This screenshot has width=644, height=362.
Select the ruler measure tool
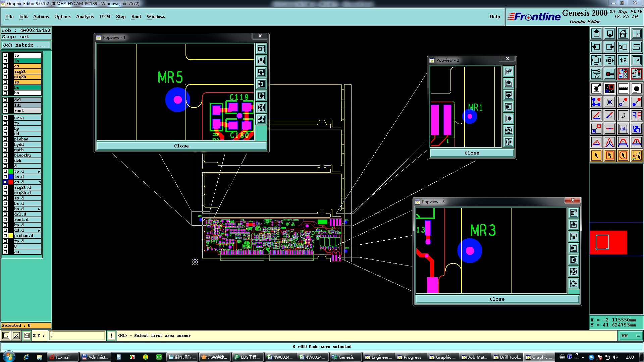coord(623,88)
